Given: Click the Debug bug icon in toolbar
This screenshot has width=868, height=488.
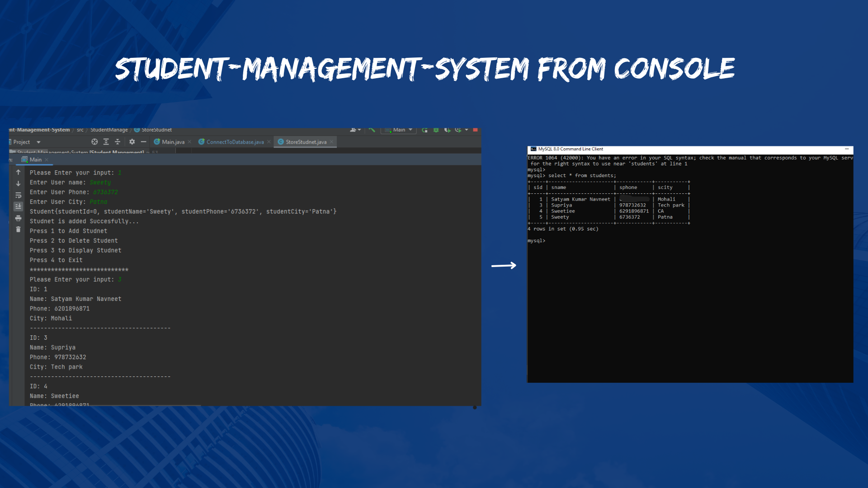Looking at the screenshot, I should pos(436,130).
